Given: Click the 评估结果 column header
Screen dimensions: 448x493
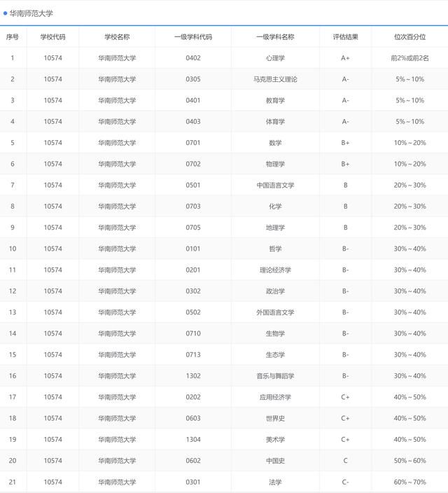Looking at the screenshot, I should pos(346,37).
